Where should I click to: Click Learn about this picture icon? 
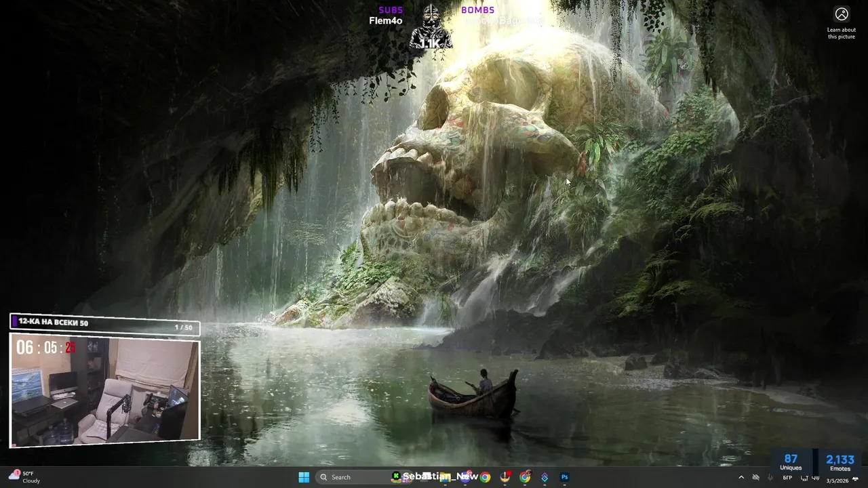(842, 14)
